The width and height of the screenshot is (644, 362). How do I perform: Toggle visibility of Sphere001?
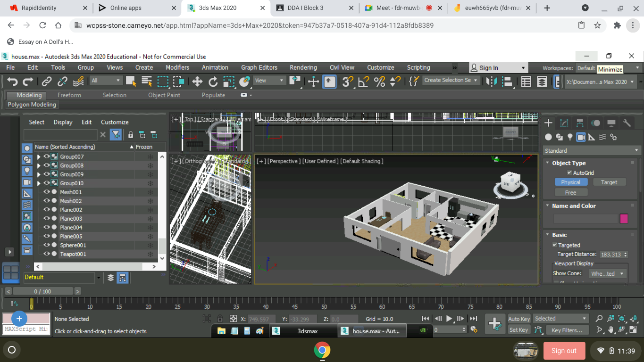tap(46, 245)
